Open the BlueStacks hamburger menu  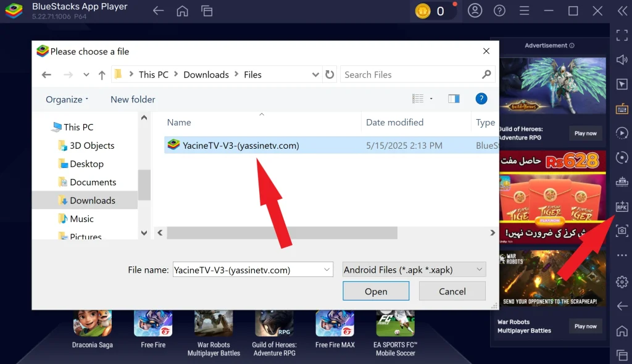(x=524, y=10)
